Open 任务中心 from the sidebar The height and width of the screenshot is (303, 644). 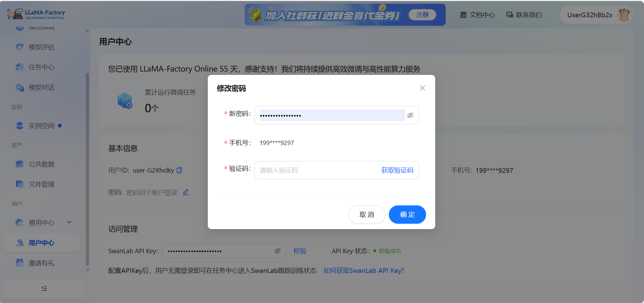pyautogui.click(x=41, y=67)
